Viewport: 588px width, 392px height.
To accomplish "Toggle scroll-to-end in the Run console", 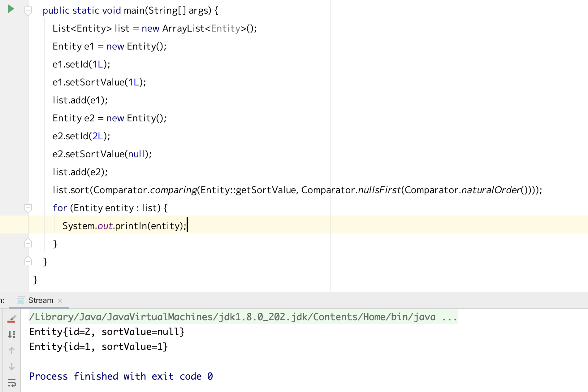I will click(12, 334).
